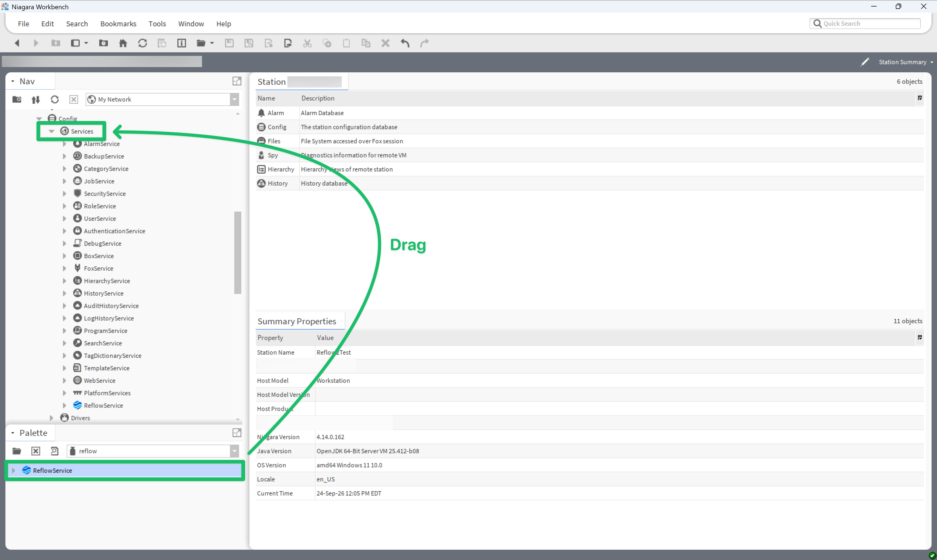Open the Bookmarks menu
This screenshot has height=560, width=937.
pyautogui.click(x=118, y=24)
